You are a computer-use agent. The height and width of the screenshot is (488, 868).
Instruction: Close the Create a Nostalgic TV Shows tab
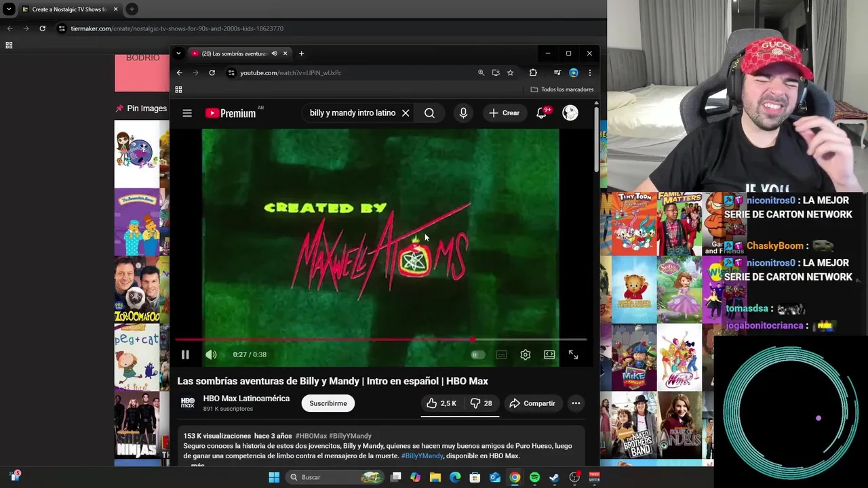pos(116,9)
